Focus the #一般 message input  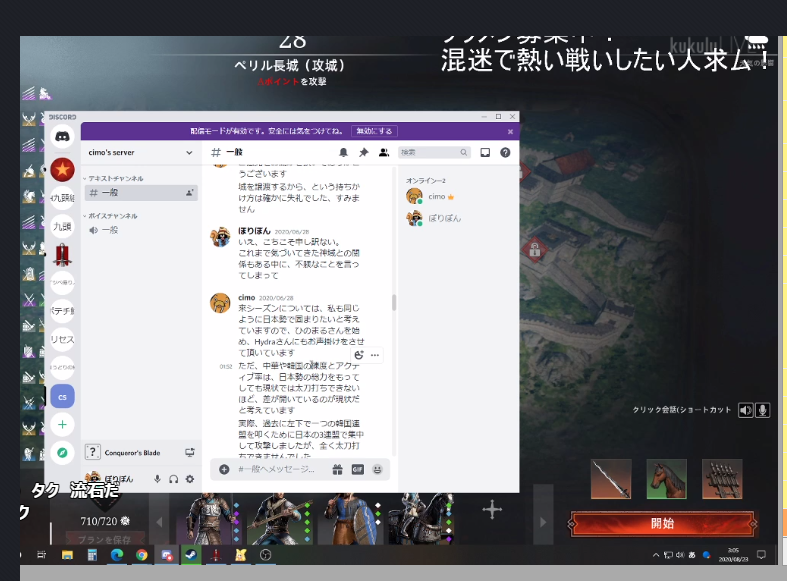pyautogui.click(x=277, y=469)
